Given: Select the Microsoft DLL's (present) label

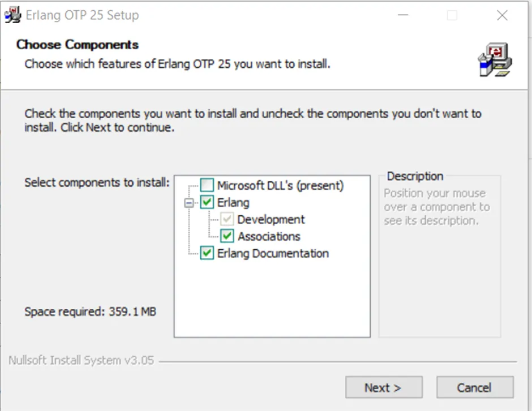Looking at the screenshot, I should 280,185.
